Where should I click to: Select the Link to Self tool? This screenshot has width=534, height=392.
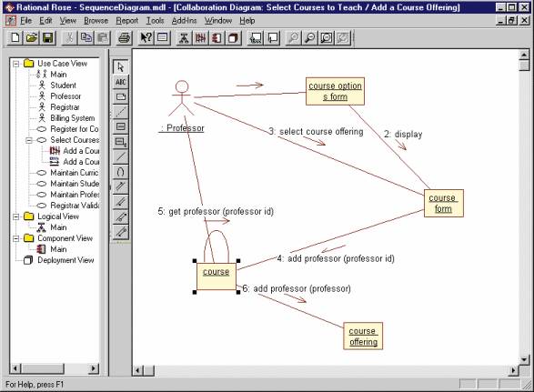tap(121, 172)
